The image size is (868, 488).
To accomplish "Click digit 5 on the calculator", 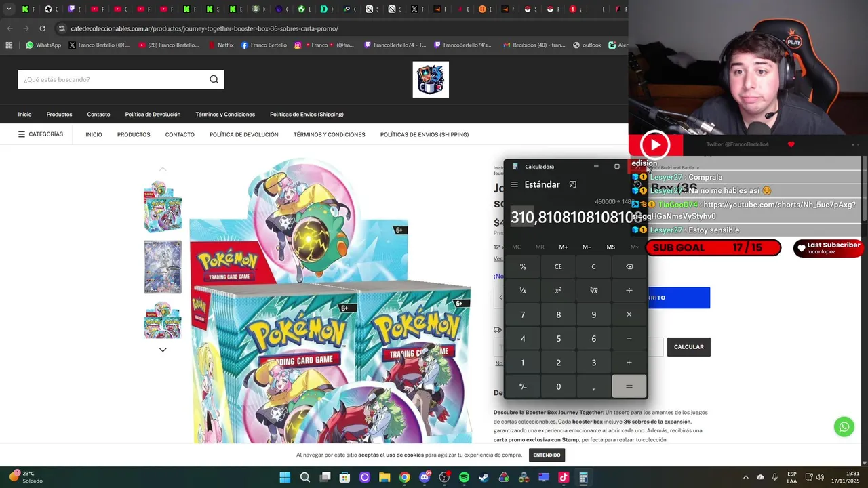I will tap(558, 338).
